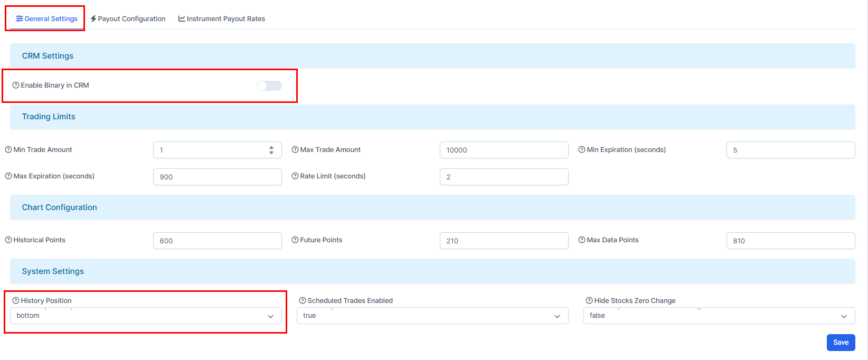Viewport: 868px width, 360px height.
Task: Click help icon beside Rate Limit (seconds)
Action: 295,176
